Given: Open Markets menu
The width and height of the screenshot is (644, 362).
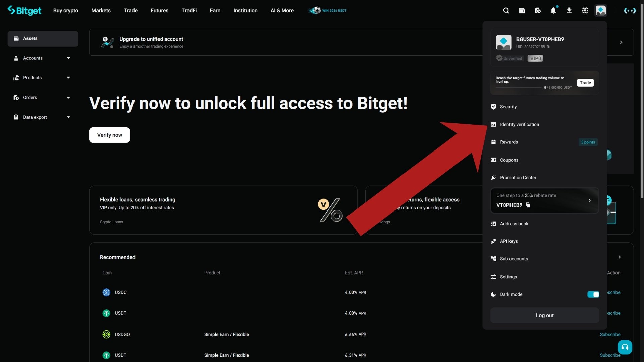Looking at the screenshot, I should 101,11.
